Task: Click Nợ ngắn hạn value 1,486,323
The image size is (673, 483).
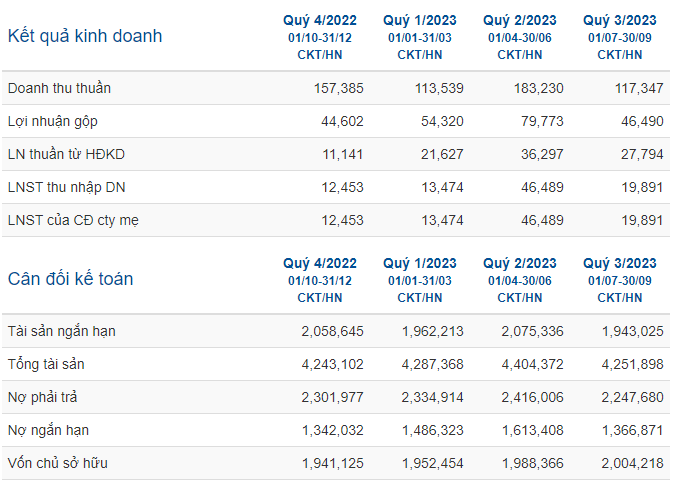Action: pos(433,431)
